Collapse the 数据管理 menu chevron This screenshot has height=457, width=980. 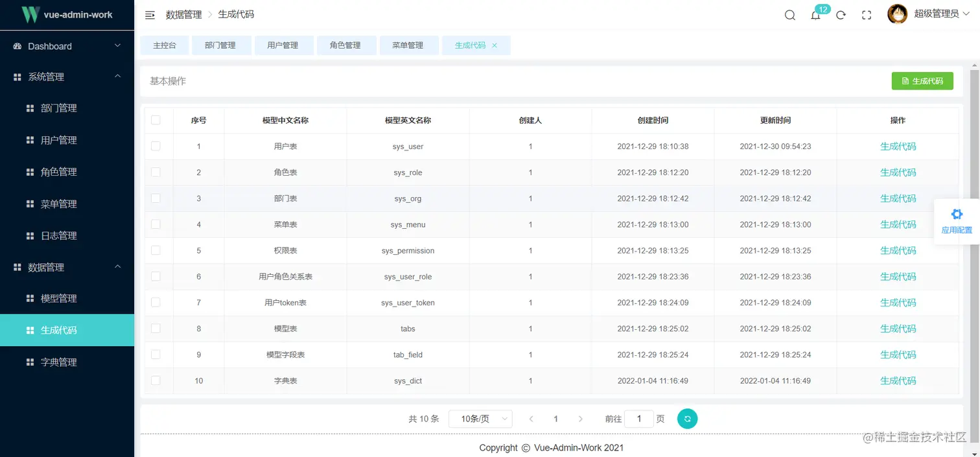point(117,266)
